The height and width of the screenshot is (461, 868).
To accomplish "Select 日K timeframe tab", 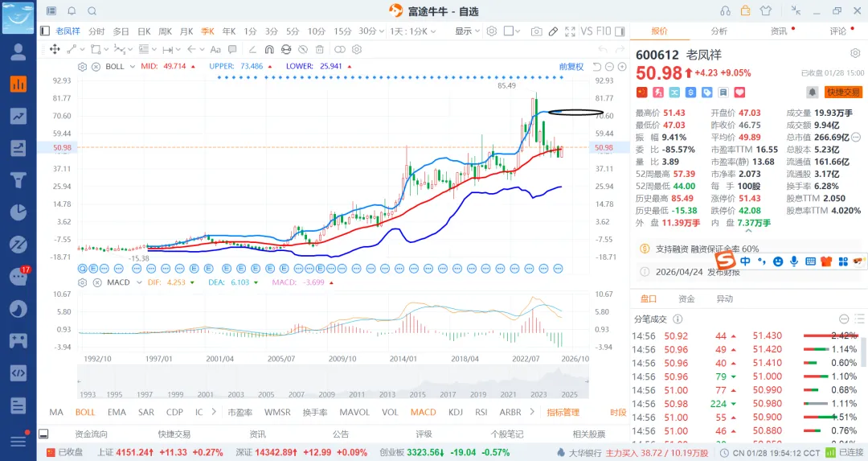I will click(x=144, y=31).
